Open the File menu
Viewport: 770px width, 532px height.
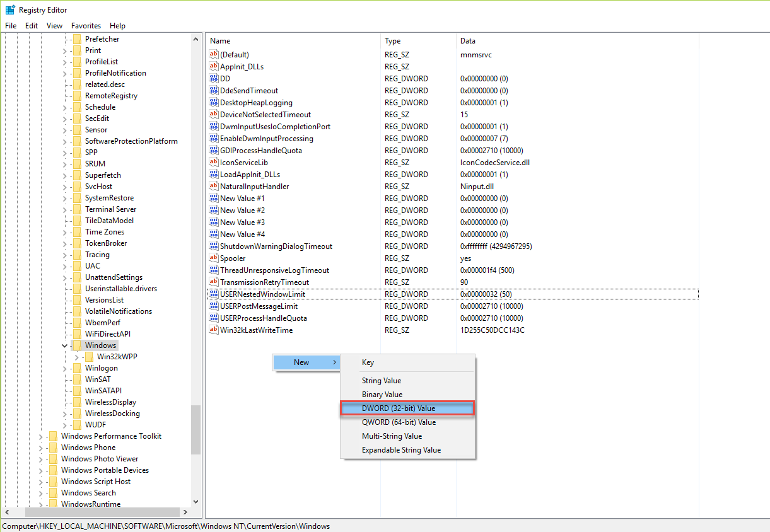point(11,26)
